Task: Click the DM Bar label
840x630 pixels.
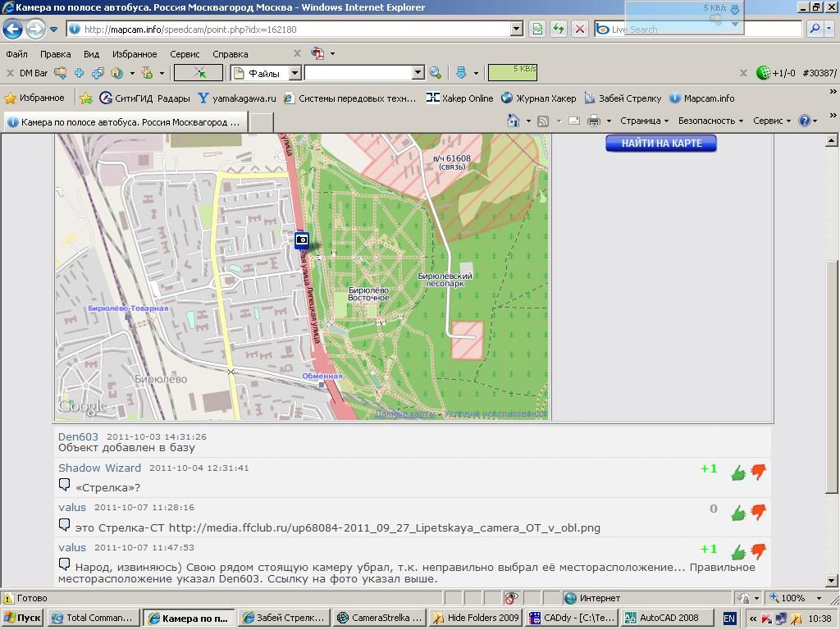Action: coord(33,73)
